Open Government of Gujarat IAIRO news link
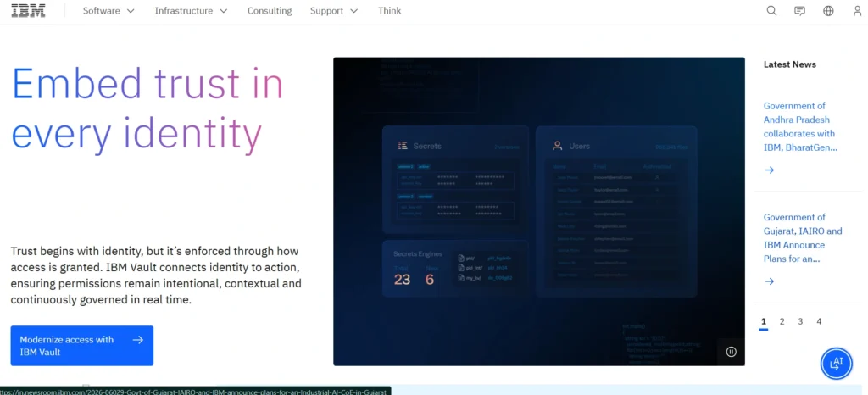Image resolution: width=868 pixels, height=395 pixels. pos(803,238)
